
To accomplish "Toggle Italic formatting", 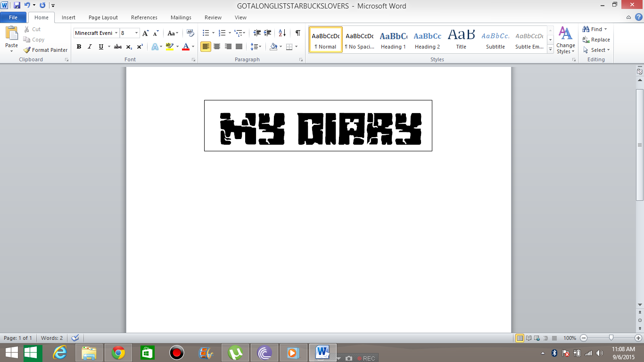I will pos(90,47).
